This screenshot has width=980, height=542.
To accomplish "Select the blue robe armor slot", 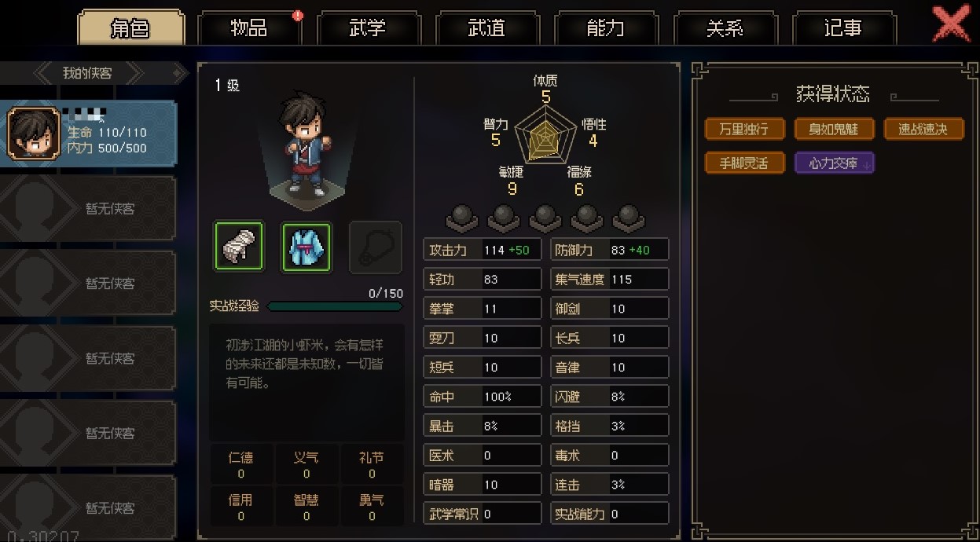I will coord(306,247).
